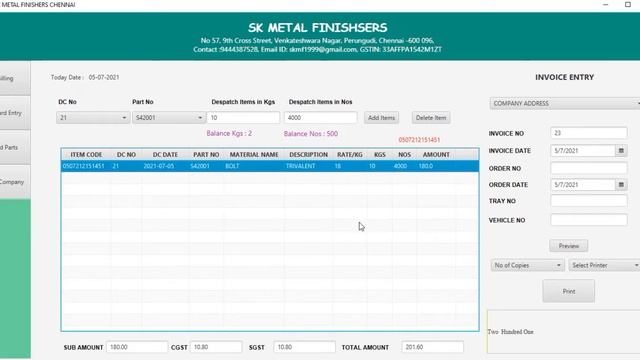The width and height of the screenshot is (640, 360).
Task: Click the Print button
Action: (x=569, y=291)
